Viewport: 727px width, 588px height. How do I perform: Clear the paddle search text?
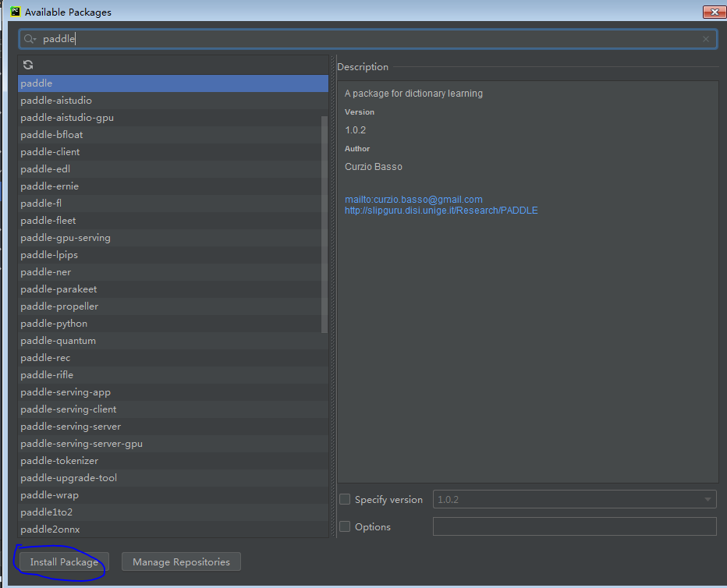(706, 38)
